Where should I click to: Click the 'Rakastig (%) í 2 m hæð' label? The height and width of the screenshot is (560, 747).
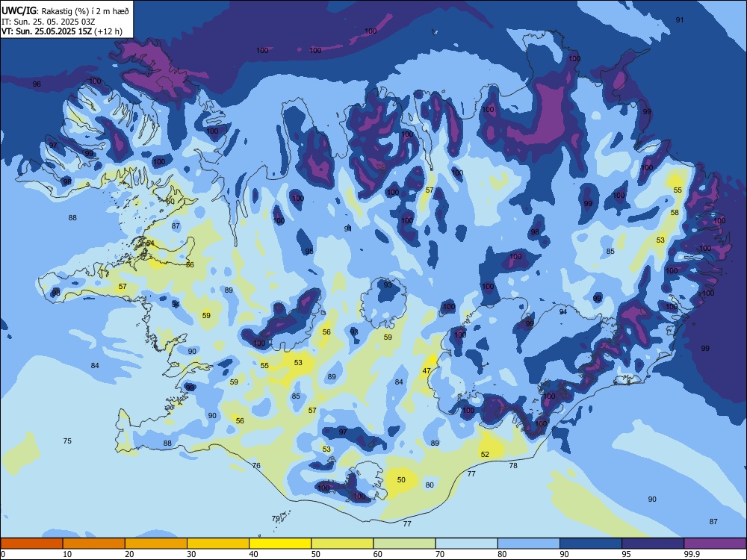click(x=85, y=11)
